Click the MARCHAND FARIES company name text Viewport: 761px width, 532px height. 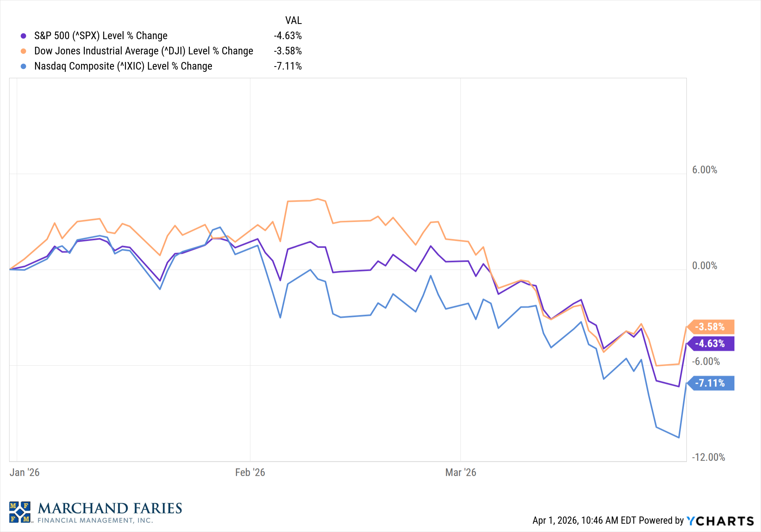(x=110, y=508)
